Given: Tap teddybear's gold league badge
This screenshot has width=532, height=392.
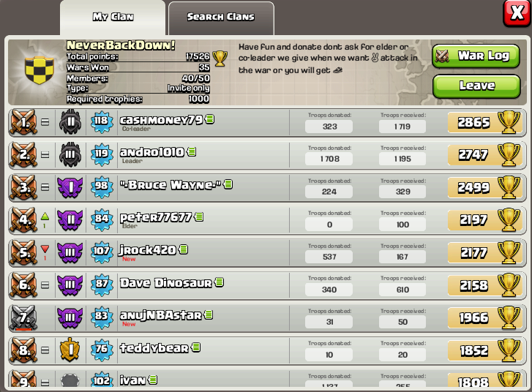Looking at the screenshot, I should coord(70,350).
